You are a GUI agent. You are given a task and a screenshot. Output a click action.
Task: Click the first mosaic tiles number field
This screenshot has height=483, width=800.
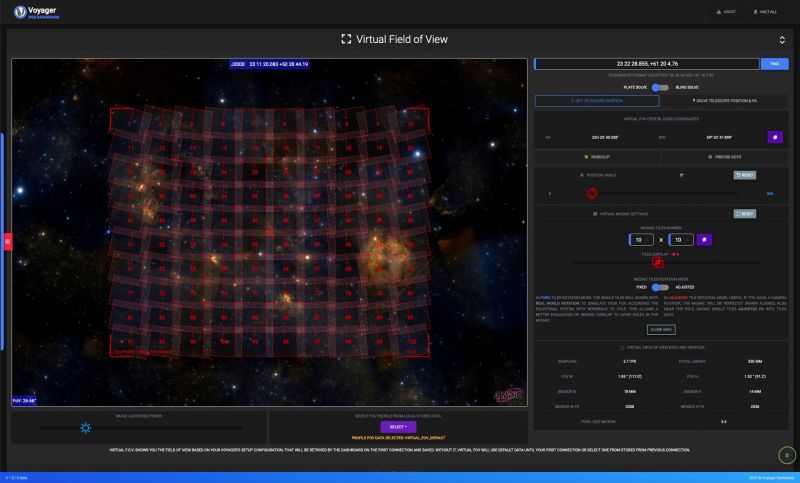tap(636, 240)
